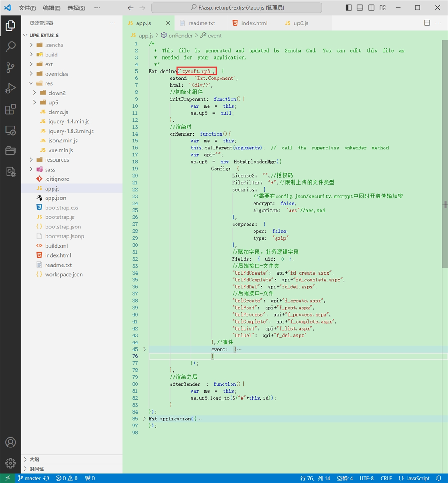Expand the resources folder
This screenshot has height=483, width=448.
click(56, 160)
